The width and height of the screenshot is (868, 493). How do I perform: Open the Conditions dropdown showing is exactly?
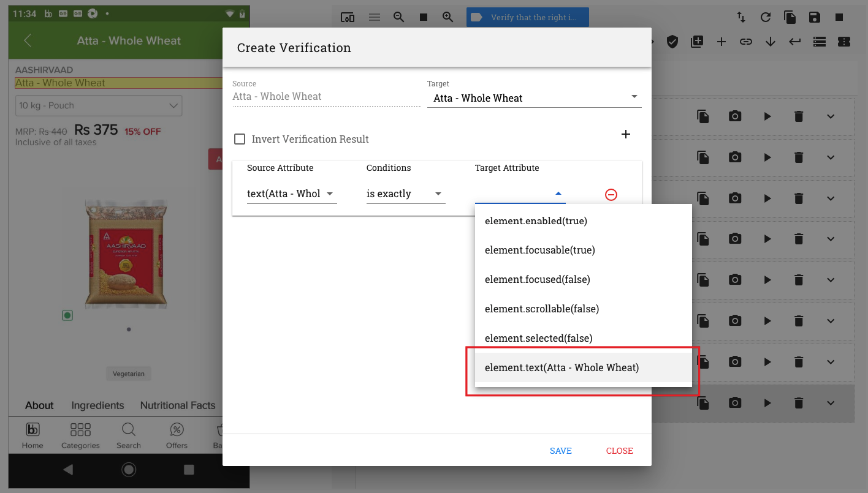click(406, 194)
